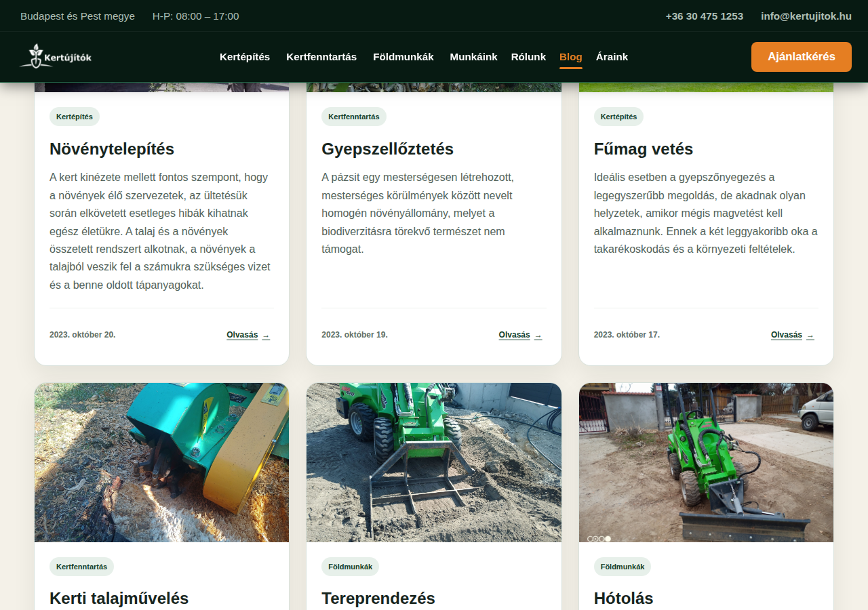This screenshot has width=868, height=610.
Task: Open the Kertépítés menu item
Action: point(245,57)
